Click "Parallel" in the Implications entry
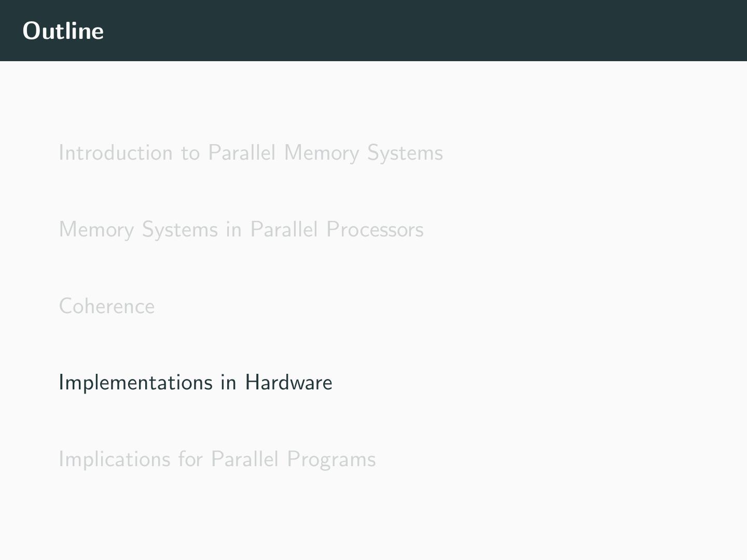 tap(245, 459)
